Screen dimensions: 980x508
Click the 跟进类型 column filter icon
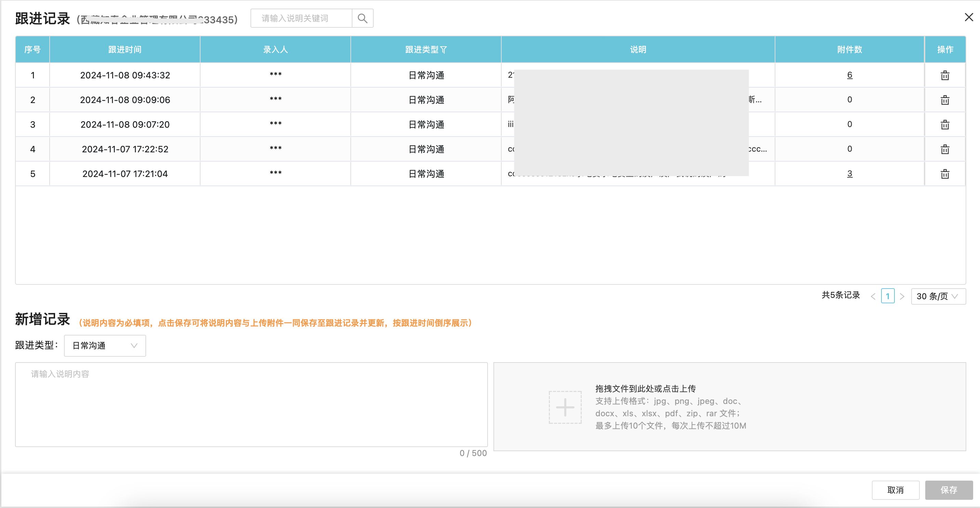pyautogui.click(x=443, y=50)
